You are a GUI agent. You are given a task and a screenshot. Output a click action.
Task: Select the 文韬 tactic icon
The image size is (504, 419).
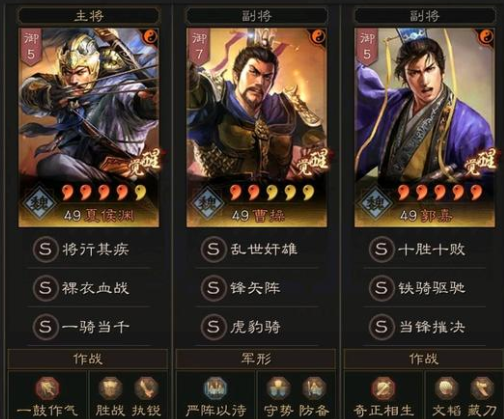tap(446, 389)
